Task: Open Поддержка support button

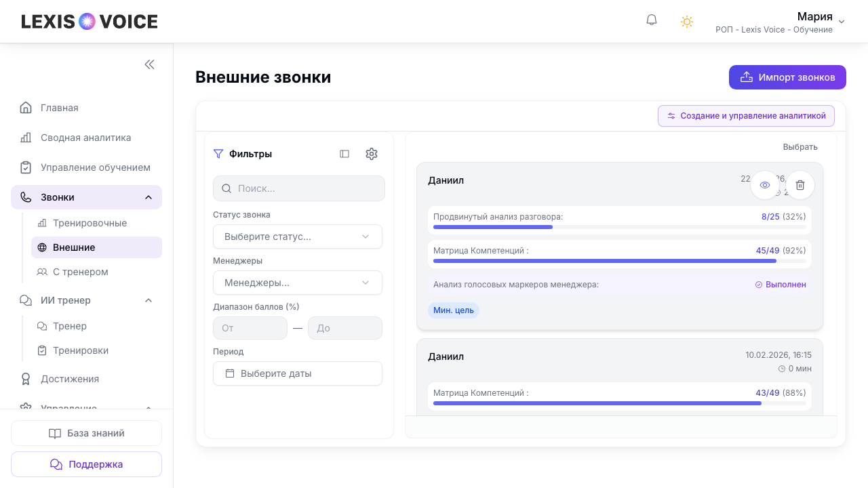Action: tap(86, 464)
